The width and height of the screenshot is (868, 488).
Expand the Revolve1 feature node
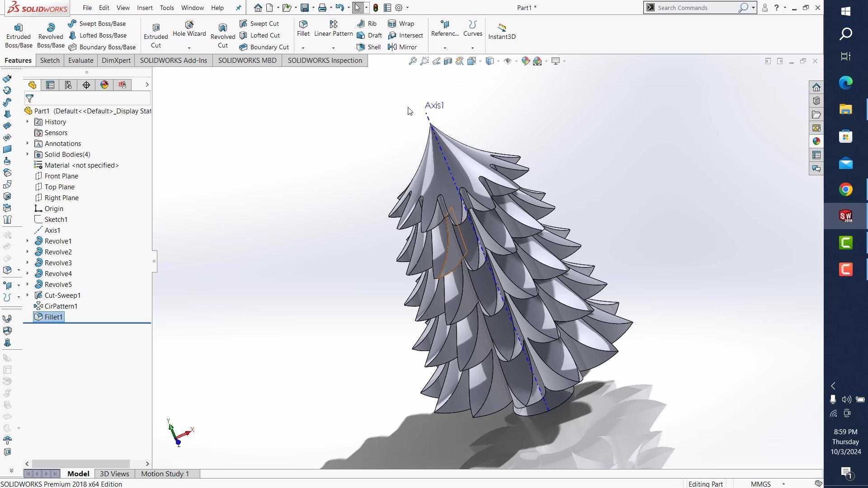point(28,241)
